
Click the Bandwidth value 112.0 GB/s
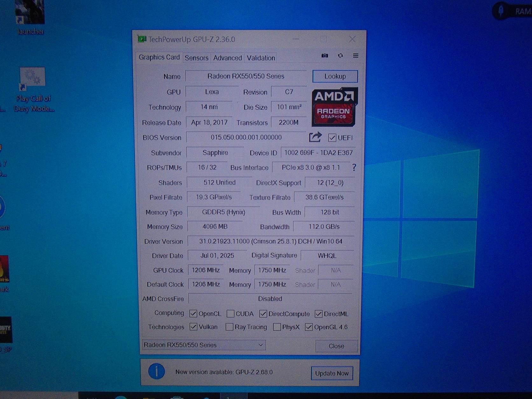point(324,227)
